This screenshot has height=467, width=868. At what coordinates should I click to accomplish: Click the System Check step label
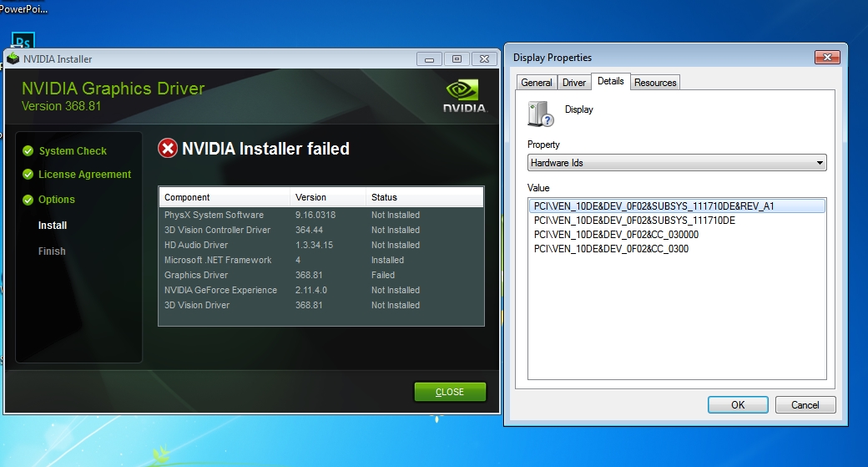tap(73, 150)
